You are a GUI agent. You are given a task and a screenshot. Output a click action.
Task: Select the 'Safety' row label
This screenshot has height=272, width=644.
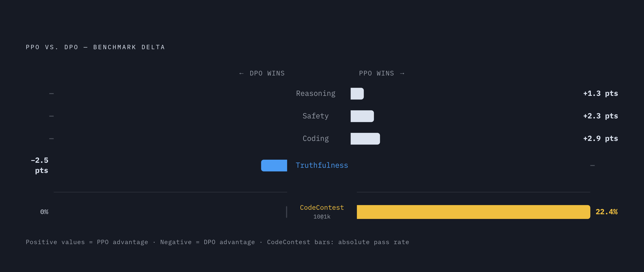(x=316, y=116)
